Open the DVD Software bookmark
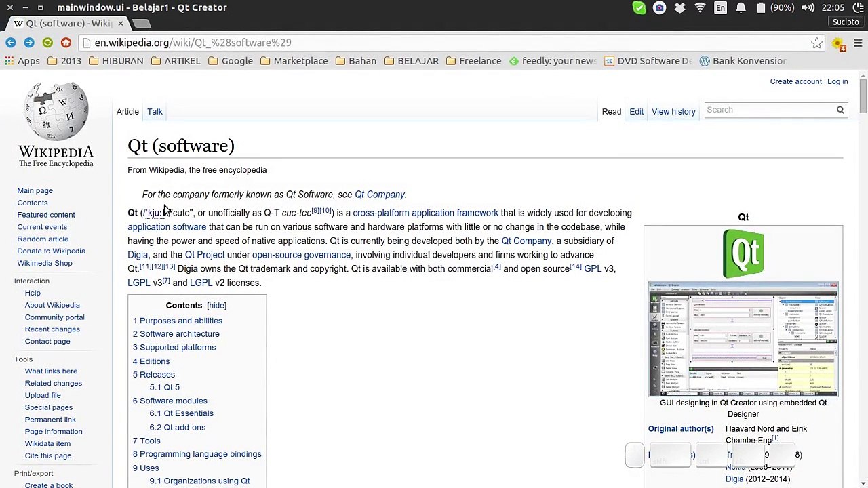This screenshot has height=488, width=868. pyautogui.click(x=648, y=61)
